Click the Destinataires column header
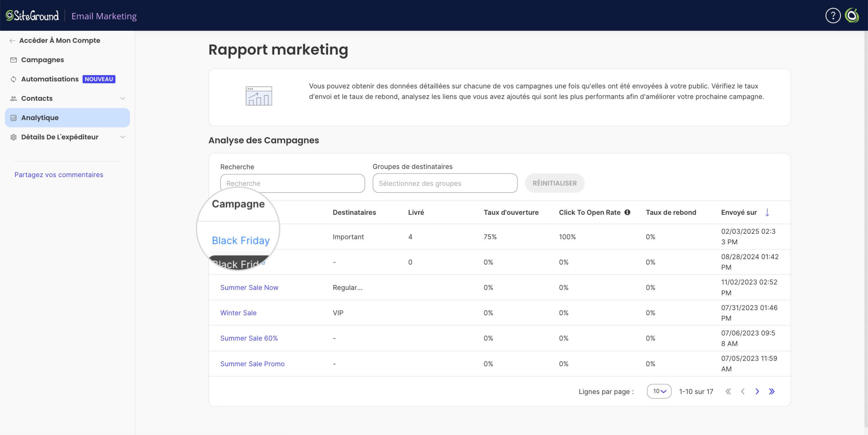The height and width of the screenshot is (435, 868). point(354,212)
